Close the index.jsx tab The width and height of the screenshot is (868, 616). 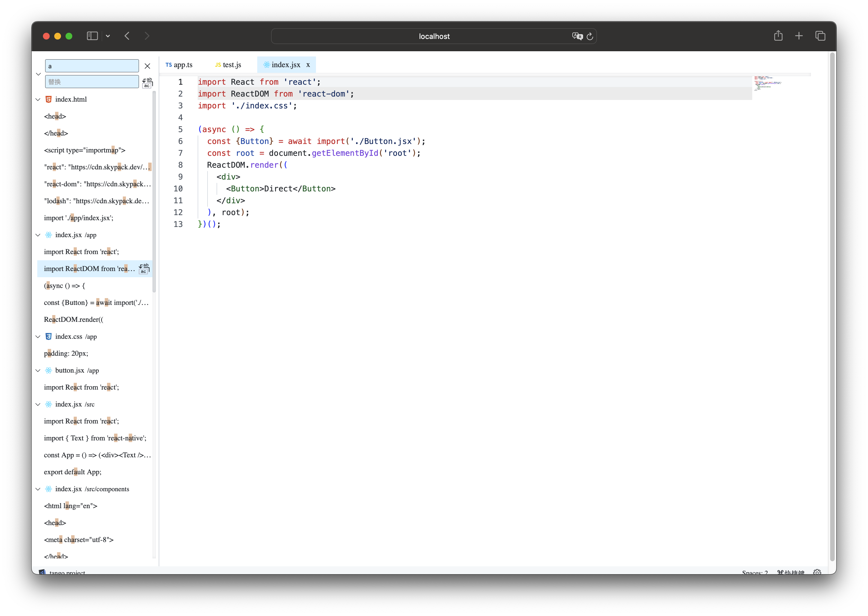click(x=308, y=65)
